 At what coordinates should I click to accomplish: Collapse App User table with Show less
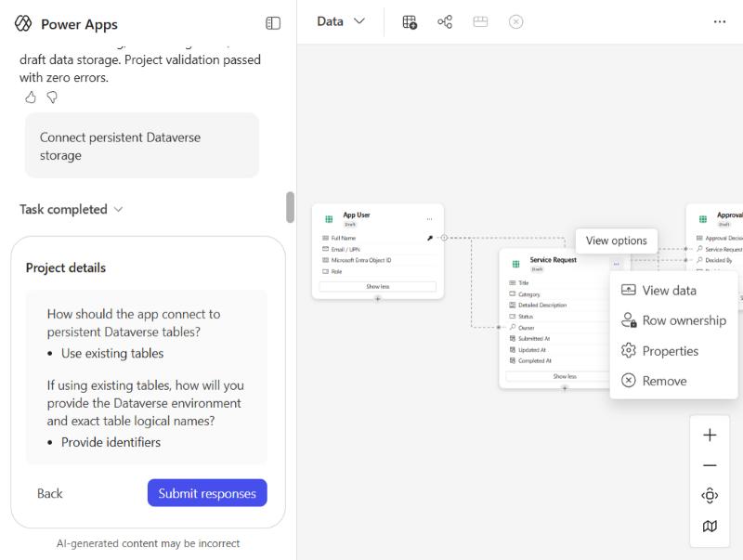point(378,286)
